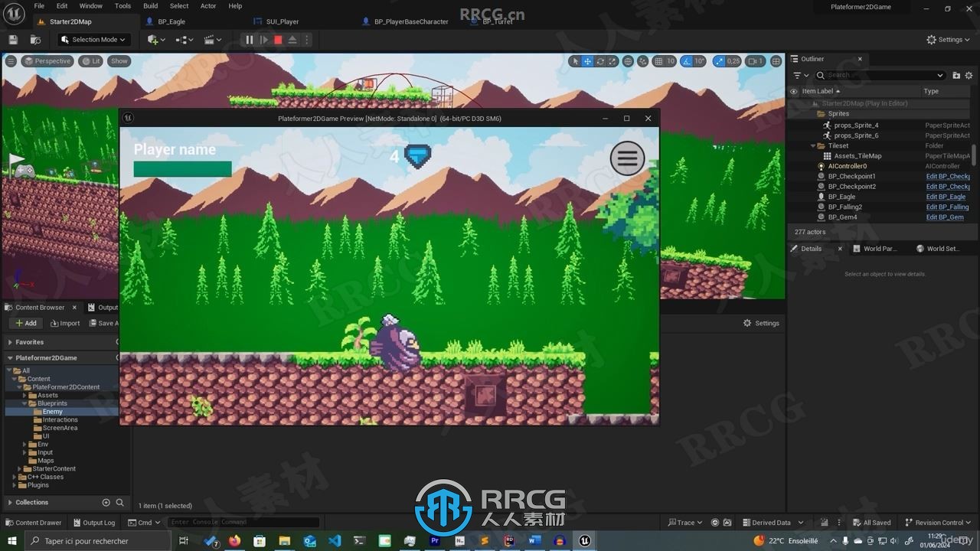Image resolution: width=980 pixels, height=551 pixels.
Task: Save the current level with the floppy icon
Action: click(13, 40)
